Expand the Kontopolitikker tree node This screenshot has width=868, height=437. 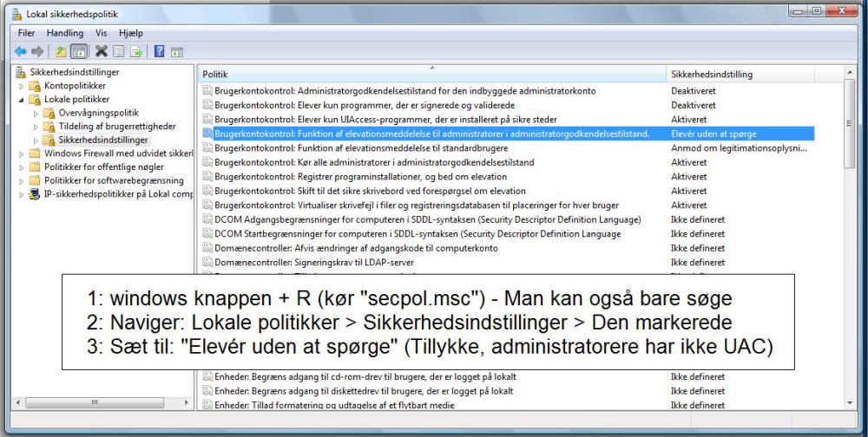pyautogui.click(x=21, y=87)
